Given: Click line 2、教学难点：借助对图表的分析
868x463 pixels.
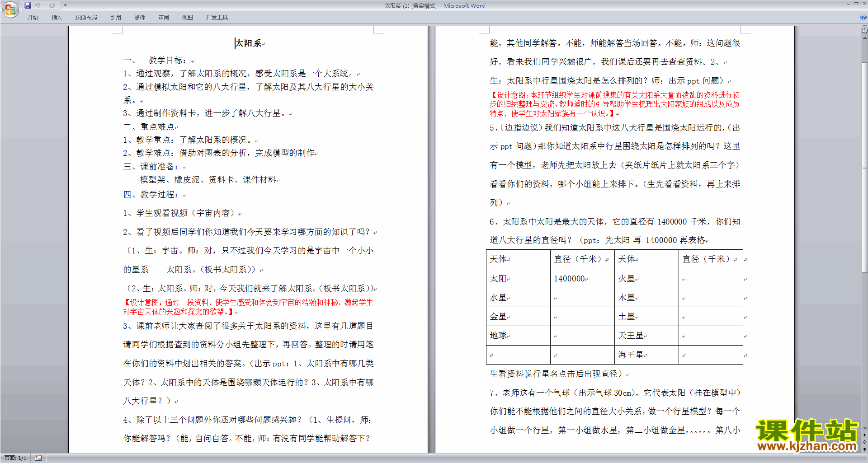Looking at the screenshot, I should pos(220,153).
